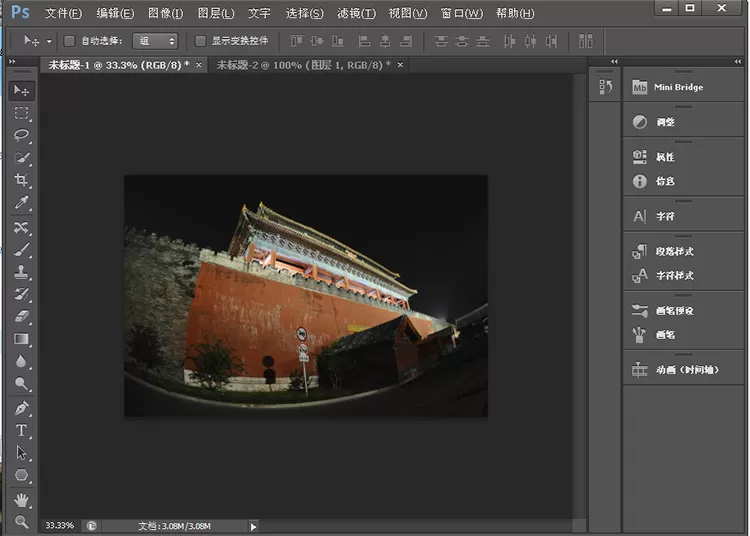
Task: Select the Gradient tool
Action: pyautogui.click(x=21, y=339)
